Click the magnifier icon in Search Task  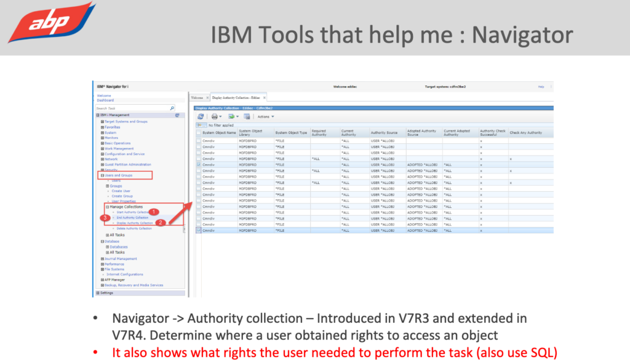tap(172, 108)
